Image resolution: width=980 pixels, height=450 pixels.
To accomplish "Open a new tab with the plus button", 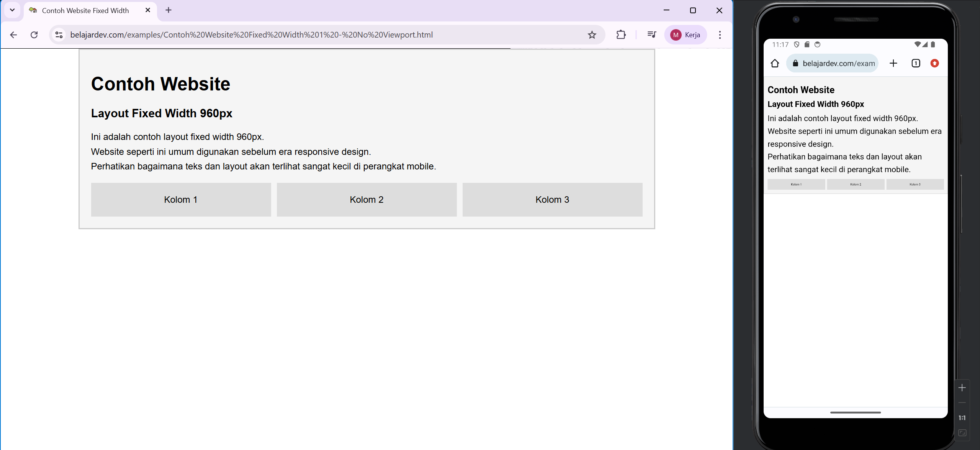I will pyautogui.click(x=168, y=10).
